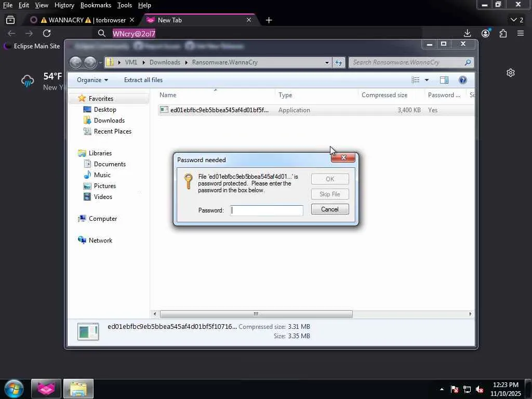Sort by the Name column header

click(216, 95)
